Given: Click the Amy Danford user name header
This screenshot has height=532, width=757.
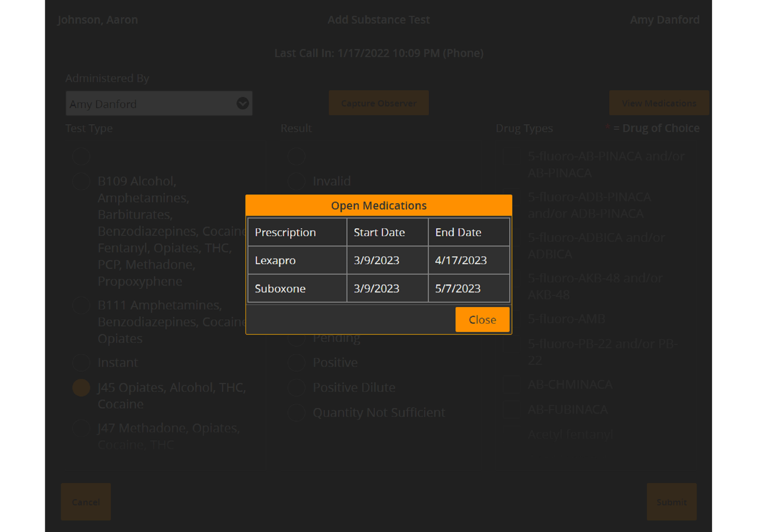Looking at the screenshot, I should pos(665,20).
